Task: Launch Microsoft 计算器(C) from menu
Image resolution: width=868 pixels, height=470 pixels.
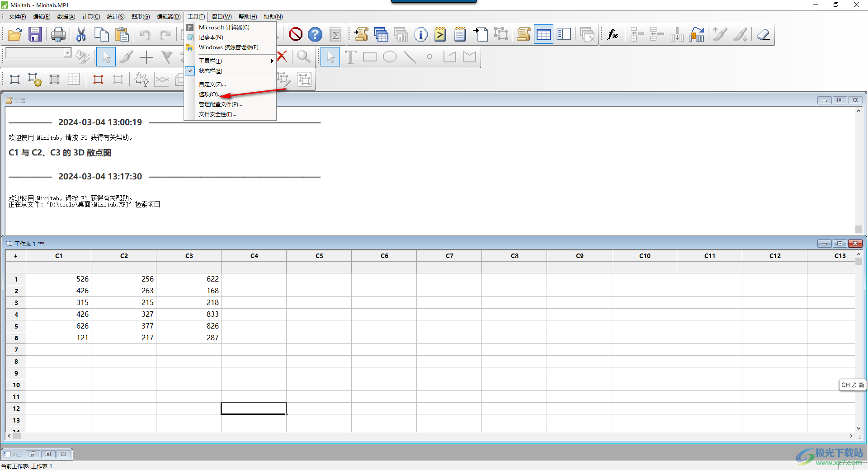Action: (x=230, y=28)
